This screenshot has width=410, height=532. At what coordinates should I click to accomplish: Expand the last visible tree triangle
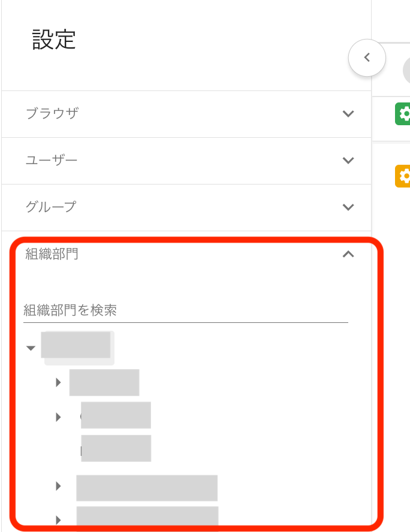point(58,519)
